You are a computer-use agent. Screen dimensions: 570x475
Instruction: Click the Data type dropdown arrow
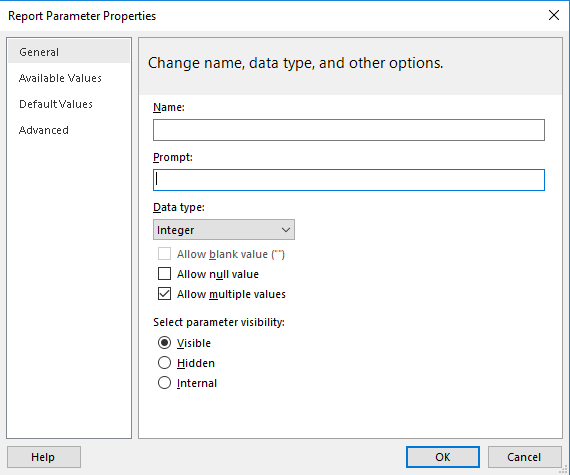pyautogui.click(x=286, y=230)
